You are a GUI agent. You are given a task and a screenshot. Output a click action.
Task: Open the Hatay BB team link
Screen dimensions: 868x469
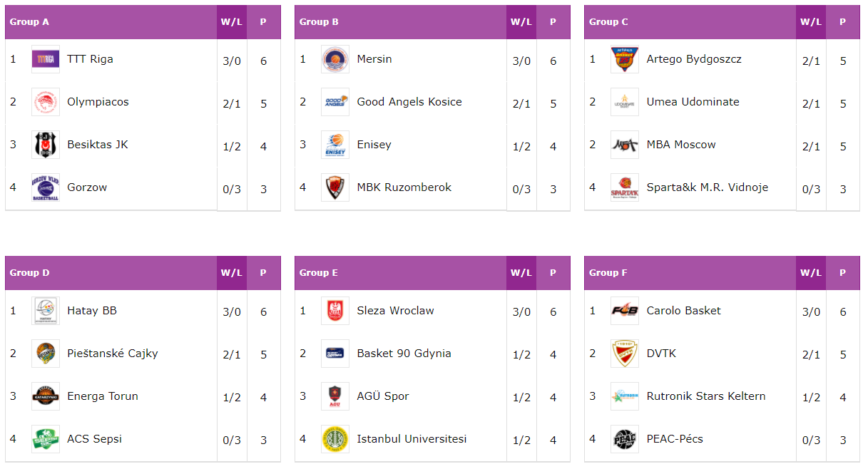[92, 311]
